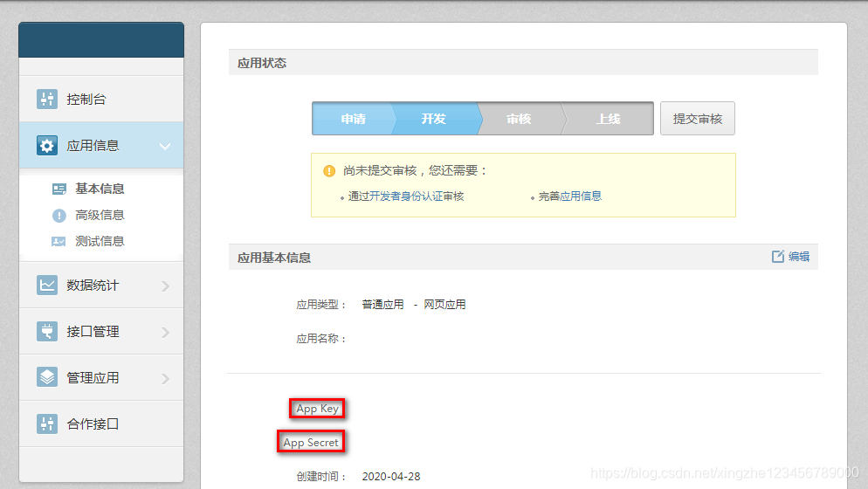Expand the 接口管理 arrow
Image resolution: width=868 pixels, height=489 pixels.
[166, 333]
